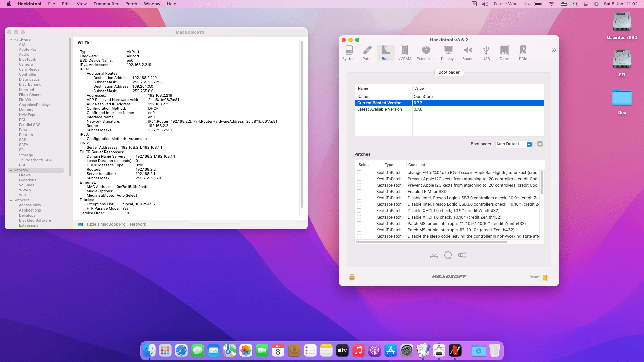Select the Current Booted Version row
The width and height of the screenshot is (644, 362).
tap(449, 103)
